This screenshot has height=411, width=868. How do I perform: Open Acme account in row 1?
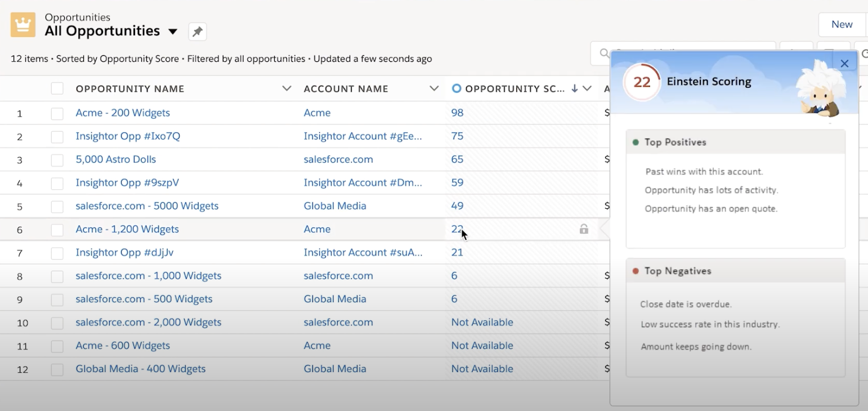click(317, 113)
